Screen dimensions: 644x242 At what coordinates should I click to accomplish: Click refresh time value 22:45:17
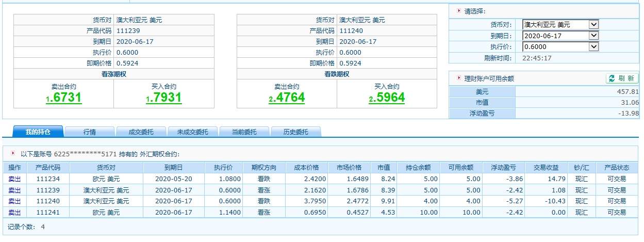click(x=537, y=58)
